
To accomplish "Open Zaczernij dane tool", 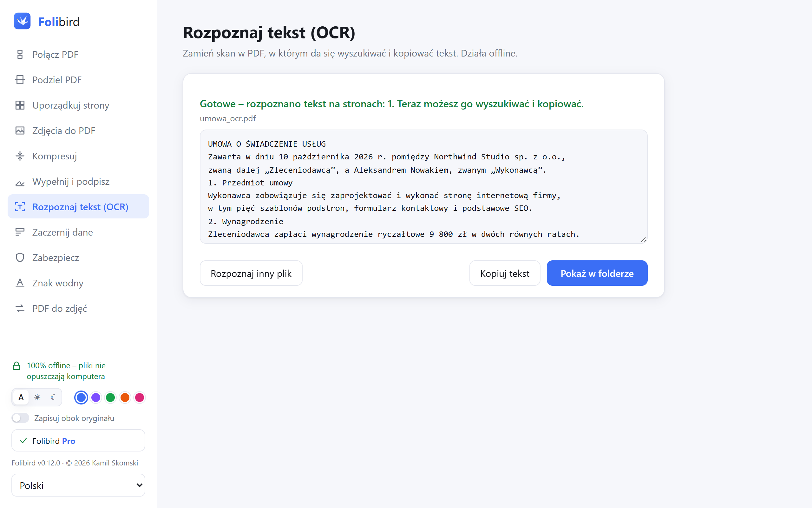I will pyautogui.click(x=78, y=232).
